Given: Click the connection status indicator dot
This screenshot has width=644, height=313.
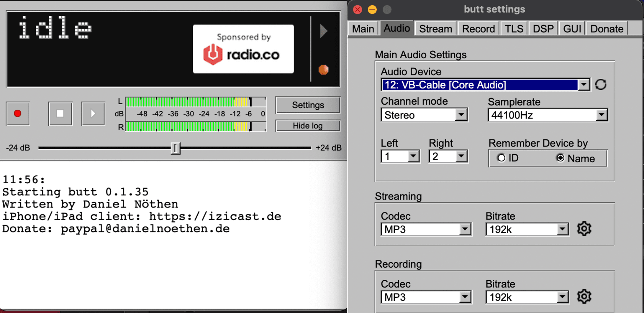Looking at the screenshot, I should (323, 70).
